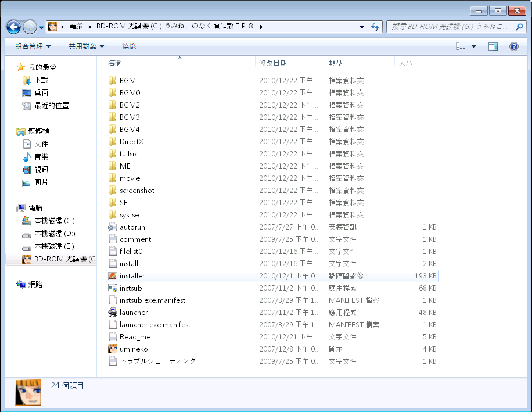This screenshot has height=412, width=532.
Task: Sort by the 大小 column header
Action: tap(405, 63)
